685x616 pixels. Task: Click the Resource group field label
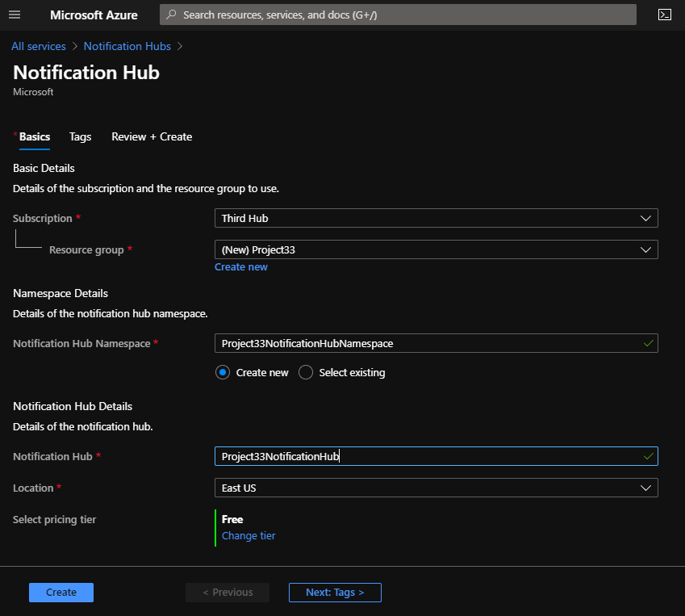pos(86,250)
